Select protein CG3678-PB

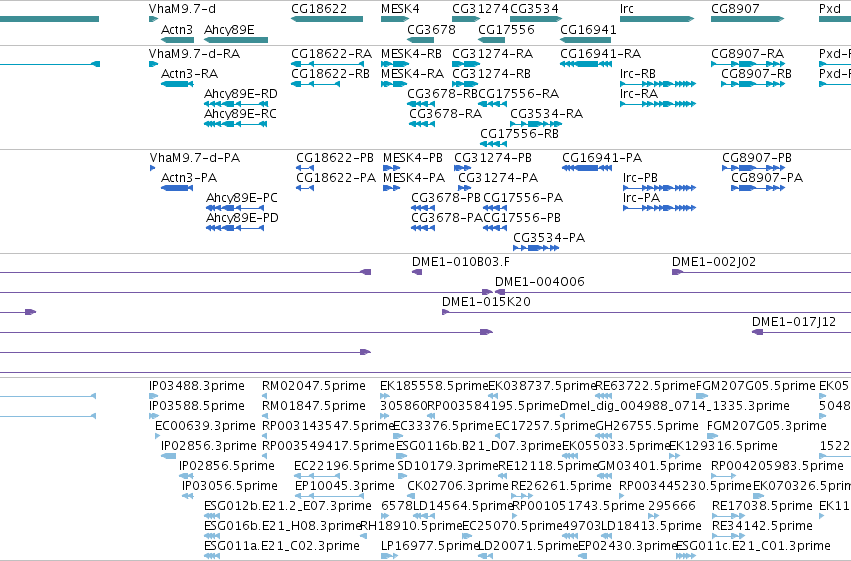click(x=423, y=208)
